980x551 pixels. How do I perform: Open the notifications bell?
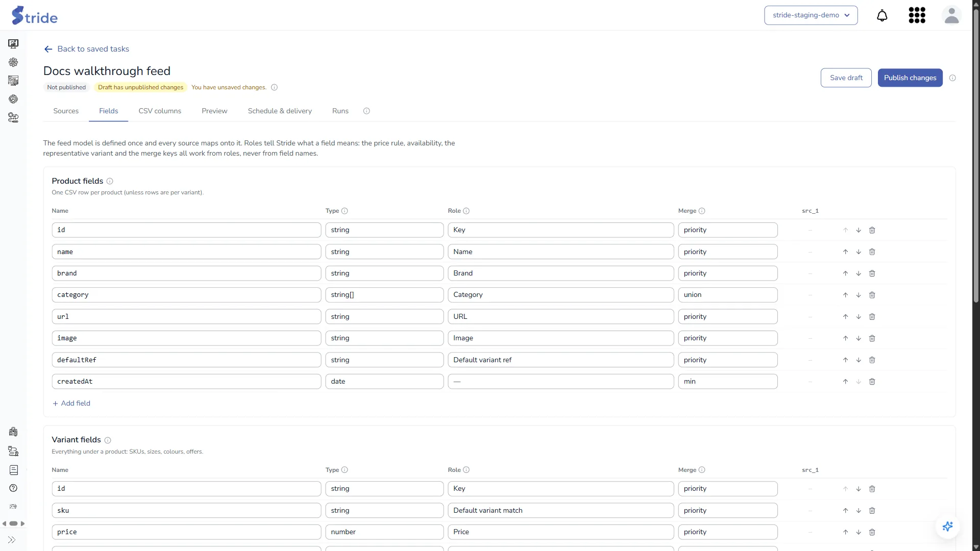coord(882,15)
